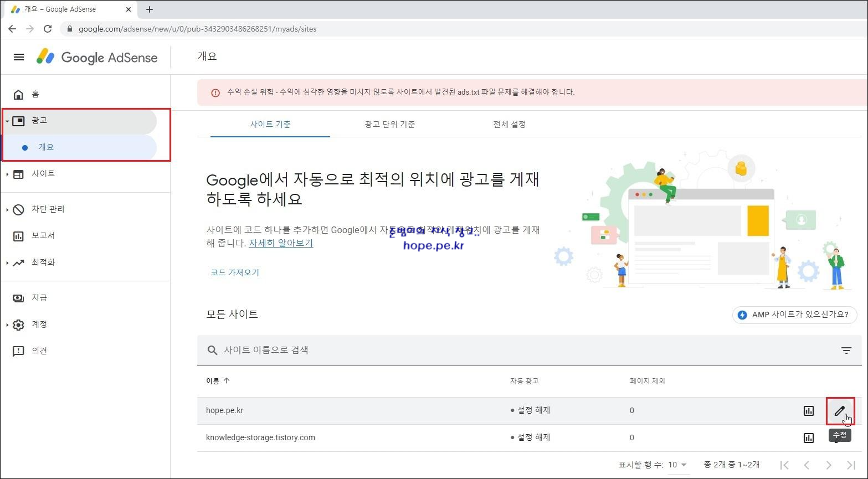868x479 pixels.
Task: Open the hamburger main menu
Action: (x=19, y=57)
